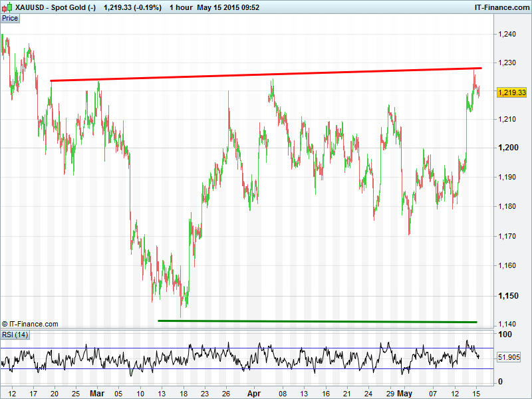Select the RSI (14) indicator label

pyautogui.click(x=15, y=334)
